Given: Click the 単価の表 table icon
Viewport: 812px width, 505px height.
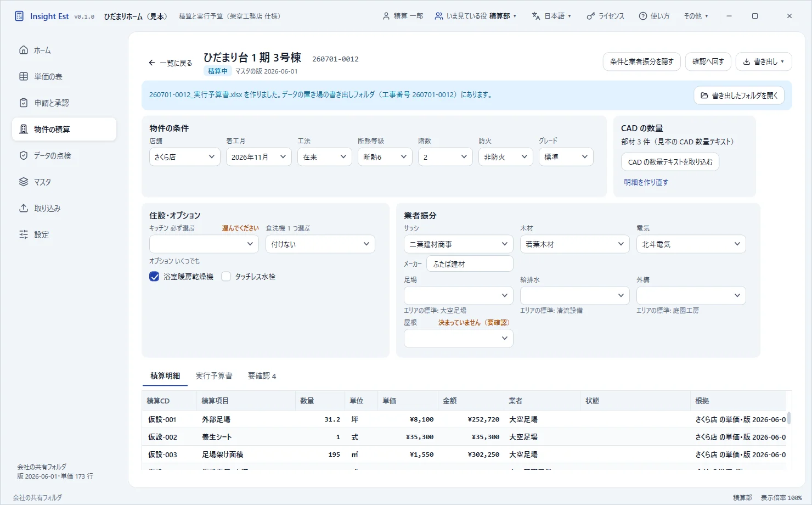Looking at the screenshot, I should click(24, 76).
